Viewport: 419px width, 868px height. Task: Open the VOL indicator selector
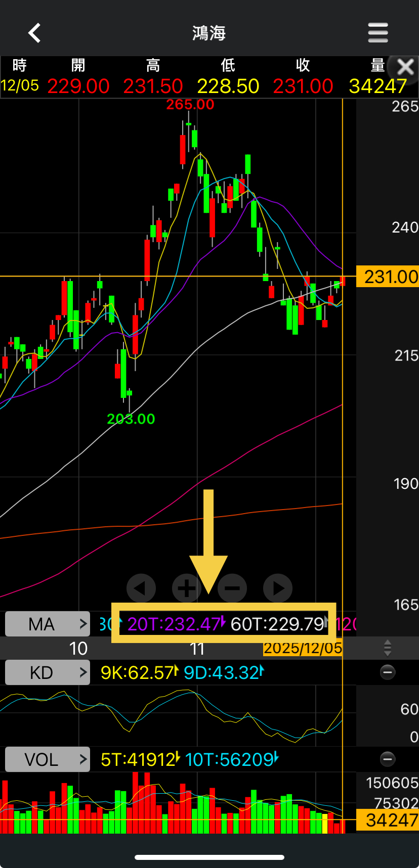click(48, 759)
